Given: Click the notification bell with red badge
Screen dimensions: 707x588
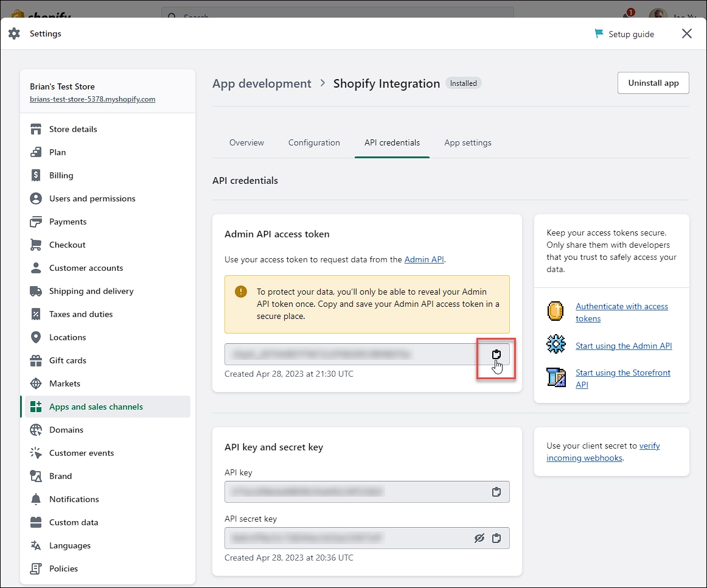Looking at the screenshot, I should (628, 13).
